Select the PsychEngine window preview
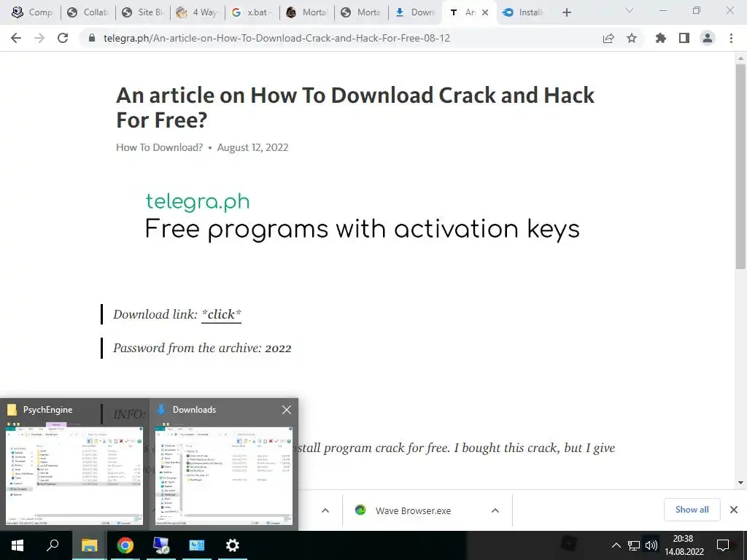 pyautogui.click(x=74, y=464)
